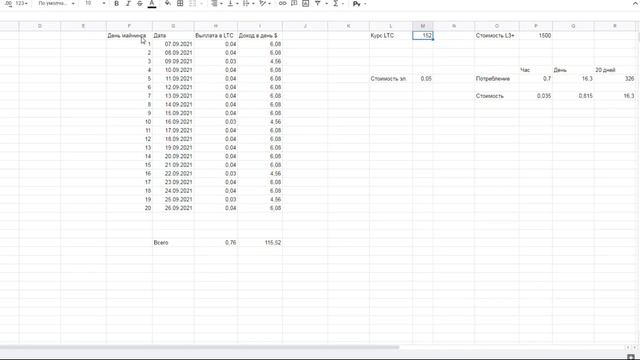The width and height of the screenshot is (640, 360).
Task: Open the fill color picker
Action: pyautogui.click(x=168, y=4)
